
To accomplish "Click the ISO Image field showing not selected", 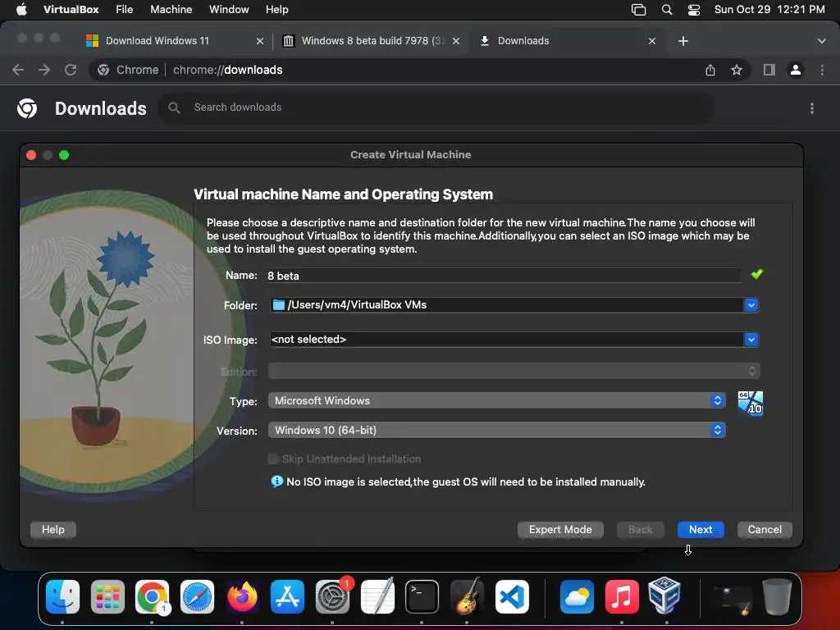I will pyautogui.click(x=506, y=340).
